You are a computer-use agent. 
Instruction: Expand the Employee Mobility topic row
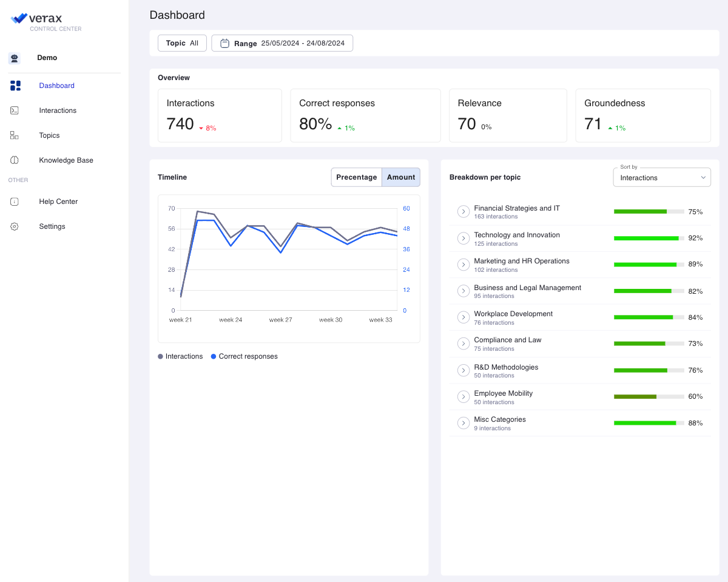coord(463,397)
